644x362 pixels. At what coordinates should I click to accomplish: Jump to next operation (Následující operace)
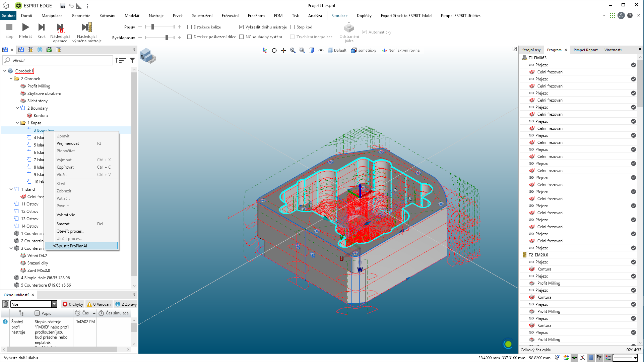click(x=60, y=33)
